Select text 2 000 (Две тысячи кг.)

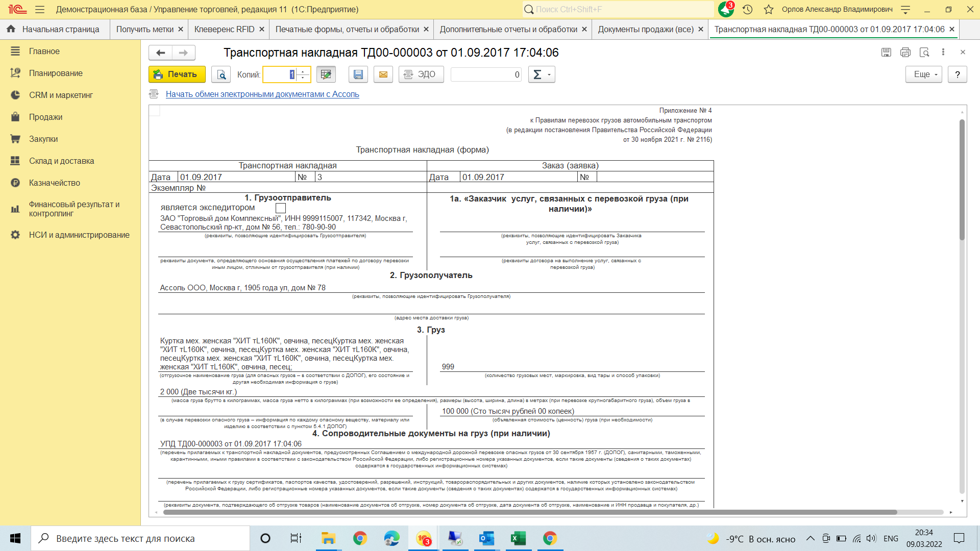(199, 392)
